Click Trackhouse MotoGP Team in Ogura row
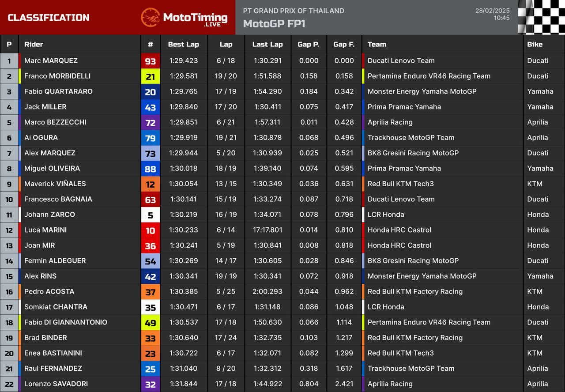This screenshot has height=392, width=565. (x=411, y=137)
